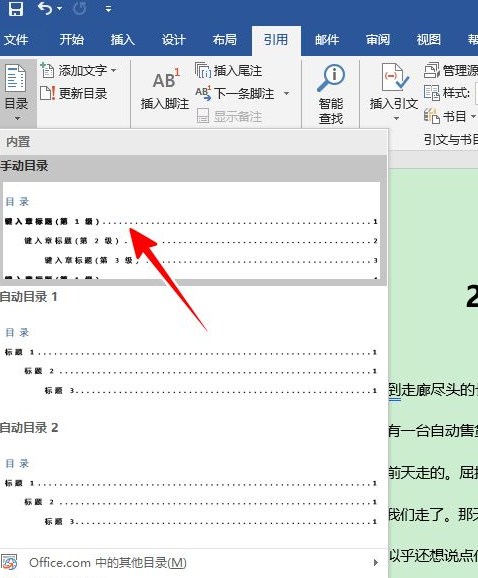
Task: Switch to the 插入 tab
Action: [122, 39]
